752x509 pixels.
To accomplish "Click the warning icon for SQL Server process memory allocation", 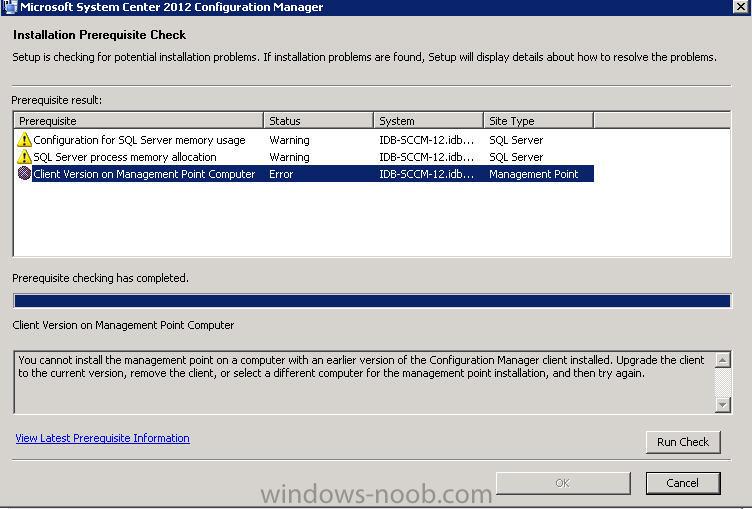I will coord(24,157).
